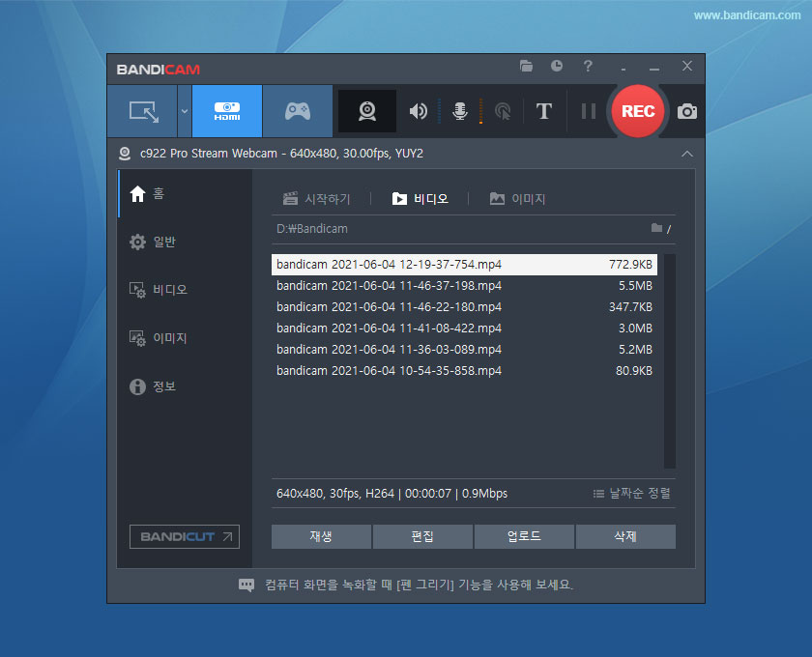Select bandicam 2021-06-04 12-19-37-754.mp4 file
Viewport: 812px width, 657px height.
pos(464,265)
